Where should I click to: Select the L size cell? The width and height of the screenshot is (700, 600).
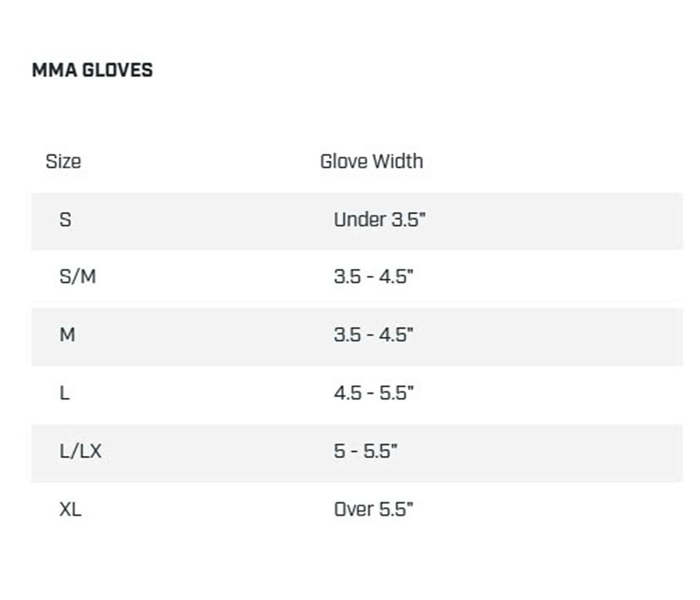point(65,393)
